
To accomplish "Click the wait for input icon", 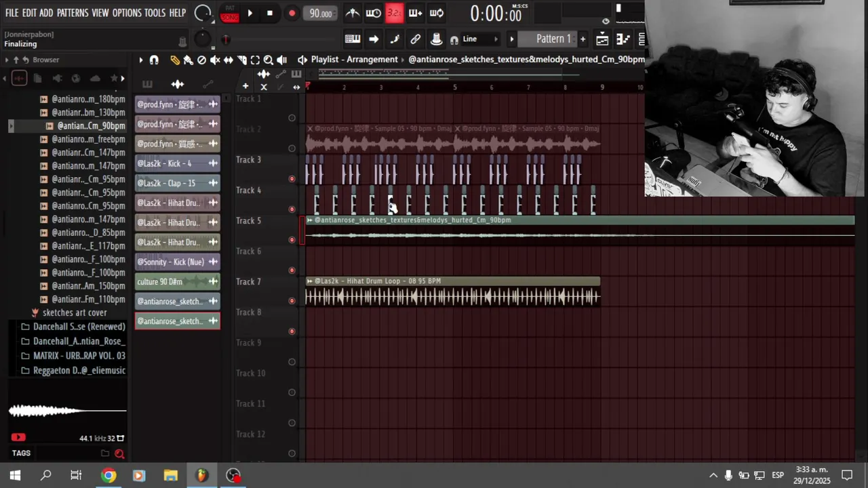I will click(x=374, y=13).
